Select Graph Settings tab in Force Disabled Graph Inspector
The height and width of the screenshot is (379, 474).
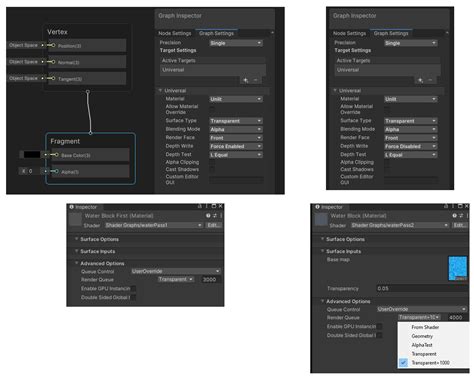[x=391, y=33]
